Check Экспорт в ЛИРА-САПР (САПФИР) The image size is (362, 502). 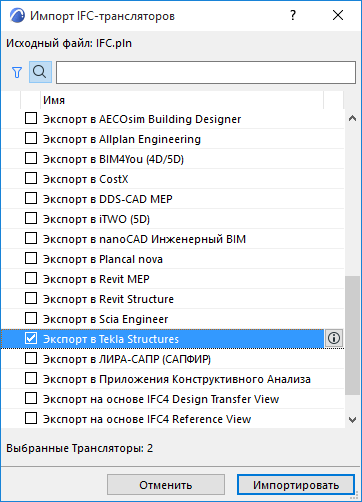coord(31,358)
